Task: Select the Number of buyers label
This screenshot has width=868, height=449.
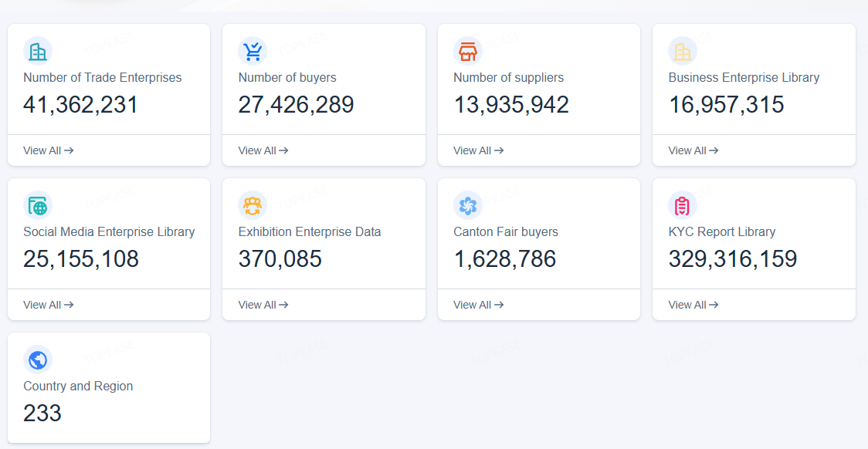Action: click(287, 77)
